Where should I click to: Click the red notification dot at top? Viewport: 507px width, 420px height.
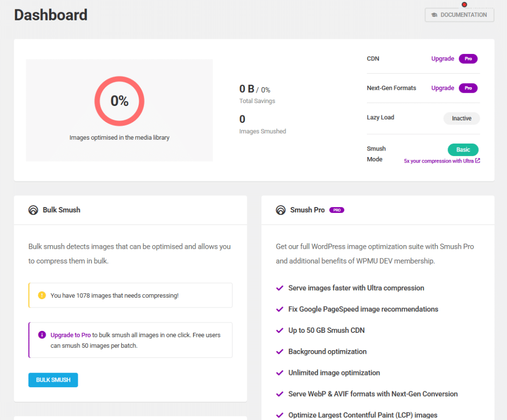pos(464,4)
